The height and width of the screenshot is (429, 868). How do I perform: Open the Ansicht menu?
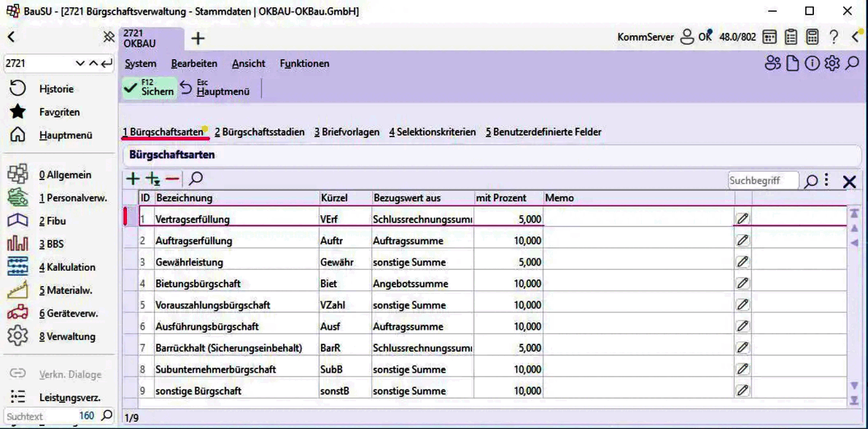tap(249, 63)
